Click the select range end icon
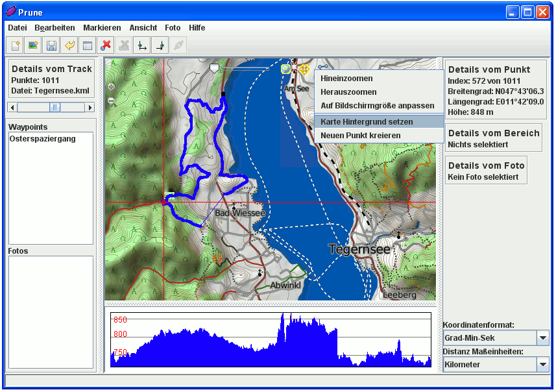 coord(160,45)
